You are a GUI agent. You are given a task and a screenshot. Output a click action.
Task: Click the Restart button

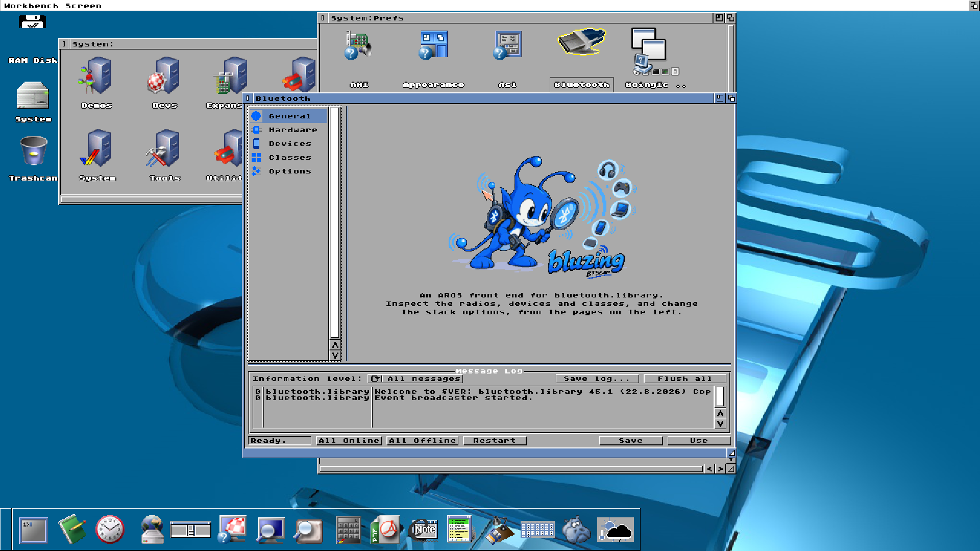[495, 441]
